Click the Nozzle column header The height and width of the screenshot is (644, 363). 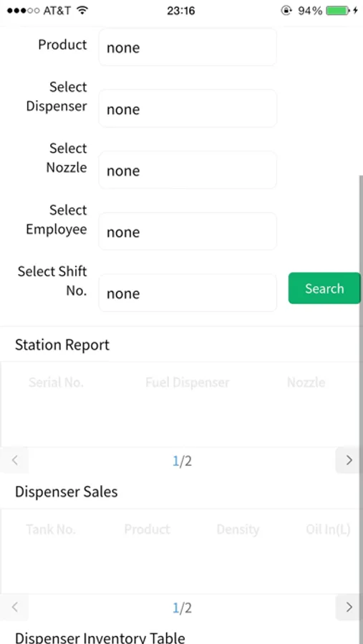306,382
